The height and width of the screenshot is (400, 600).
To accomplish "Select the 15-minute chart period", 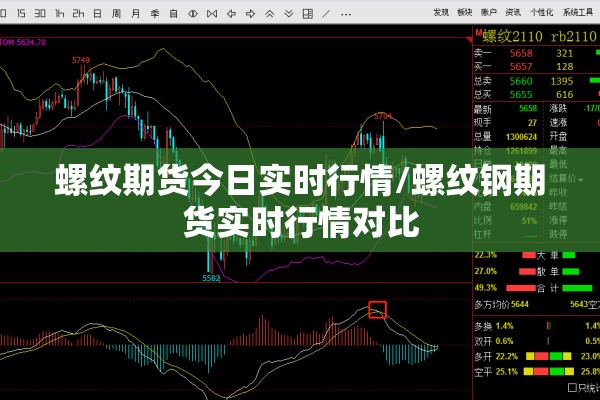I will [21, 14].
